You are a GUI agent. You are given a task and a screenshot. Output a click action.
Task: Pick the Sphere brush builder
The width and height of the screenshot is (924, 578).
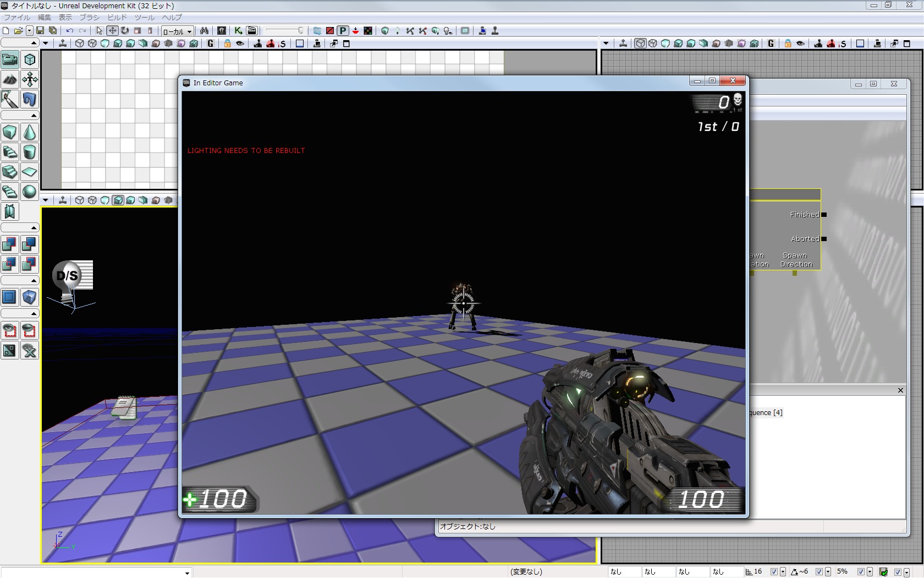[x=30, y=192]
